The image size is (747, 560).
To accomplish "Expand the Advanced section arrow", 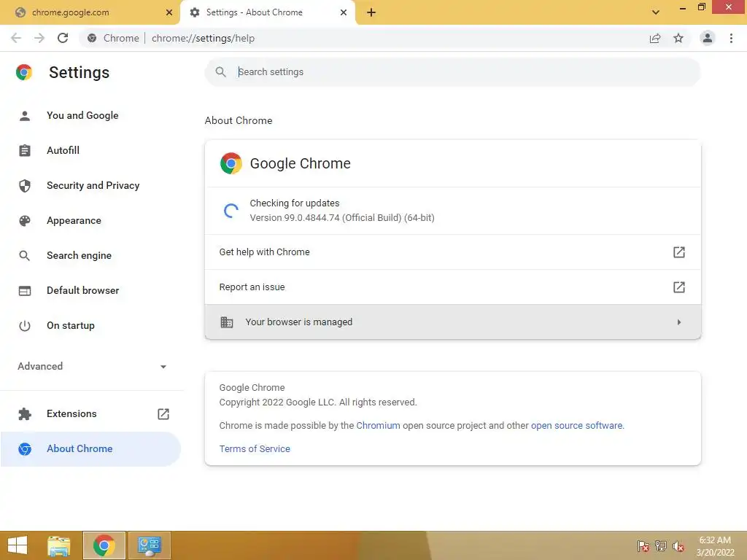I will (163, 367).
